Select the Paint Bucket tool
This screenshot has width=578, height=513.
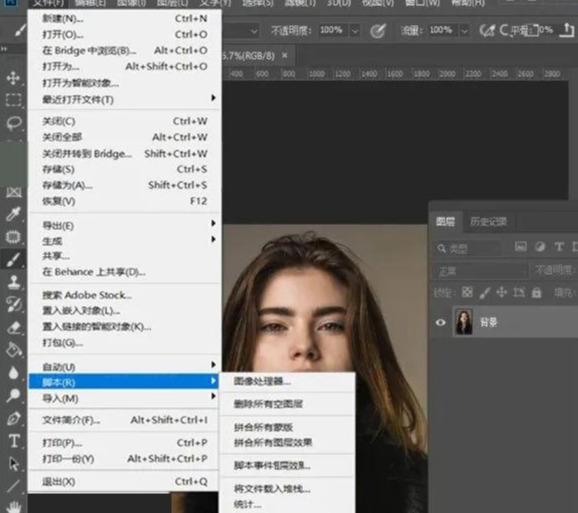pos(14,350)
